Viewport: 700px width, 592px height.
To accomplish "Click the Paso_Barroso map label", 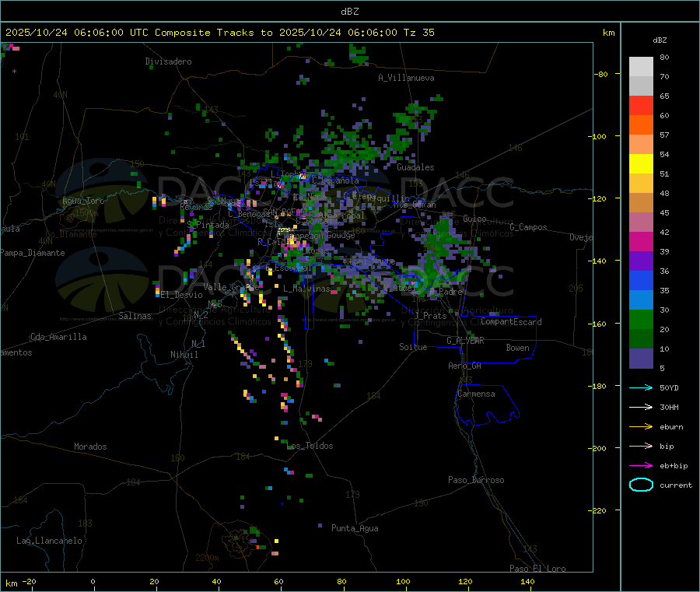I will [x=476, y=480].
